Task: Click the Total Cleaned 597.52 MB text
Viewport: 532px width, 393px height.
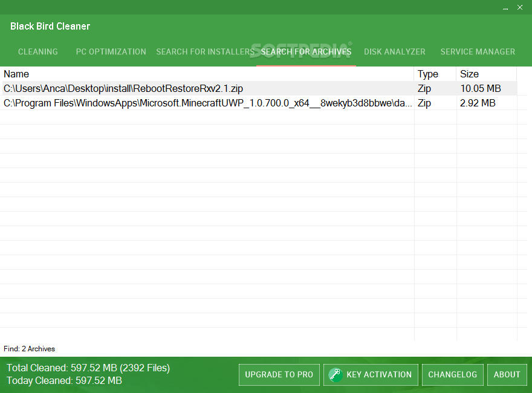Action: (x=88, y=368)
